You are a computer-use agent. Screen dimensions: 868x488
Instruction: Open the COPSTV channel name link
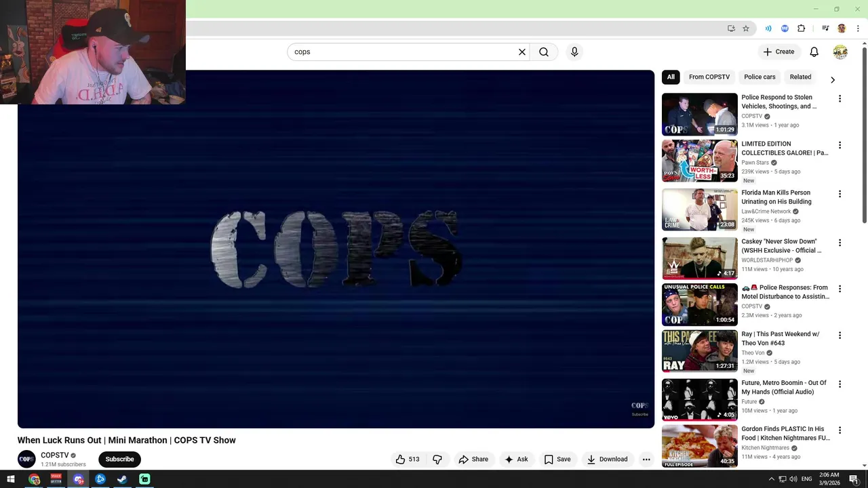[x=55, y=455]
